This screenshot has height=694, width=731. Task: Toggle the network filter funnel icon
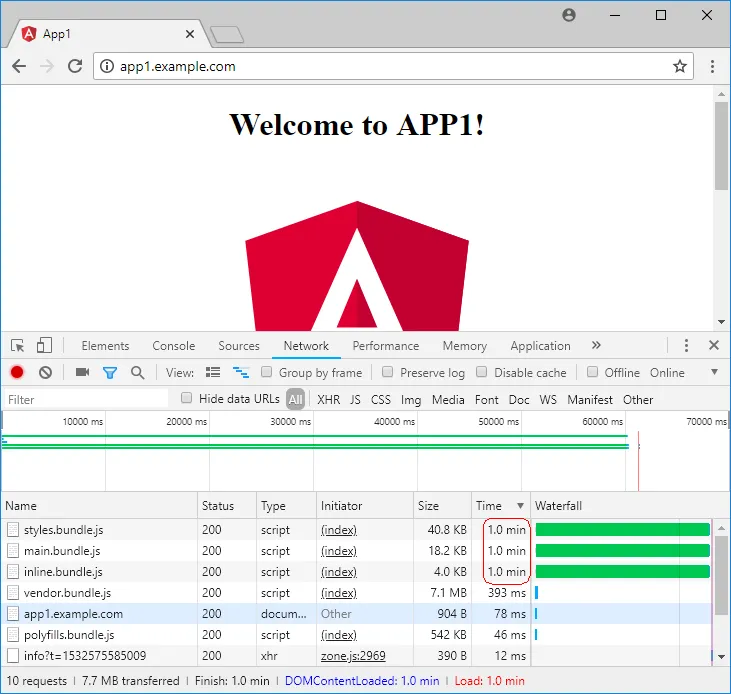click(x=110, y=373)
